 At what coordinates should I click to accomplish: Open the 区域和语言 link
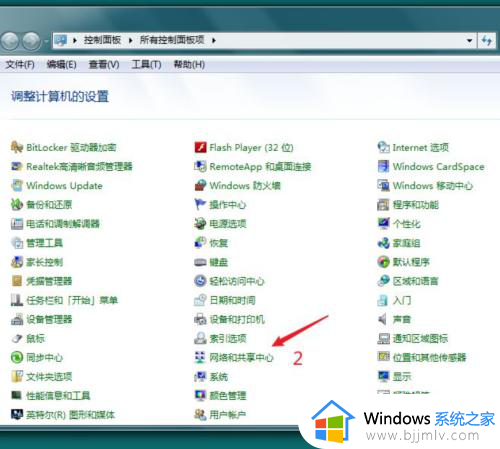point(416,281)
